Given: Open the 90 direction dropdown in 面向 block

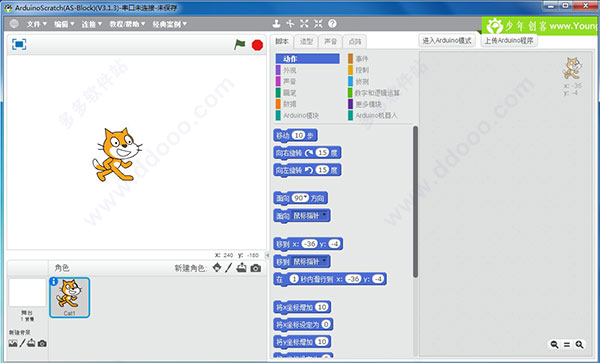Looking at the screenshot, I should [x=300, y=198].
